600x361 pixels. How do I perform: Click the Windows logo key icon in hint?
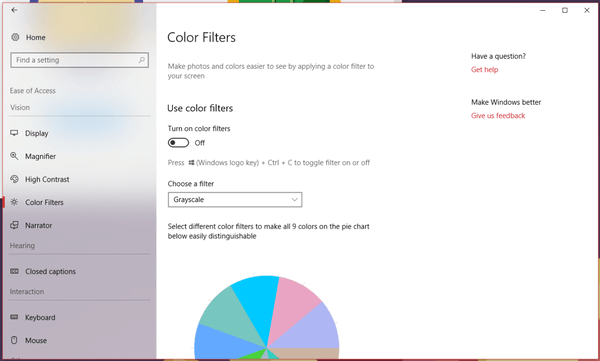pos(191,163)
